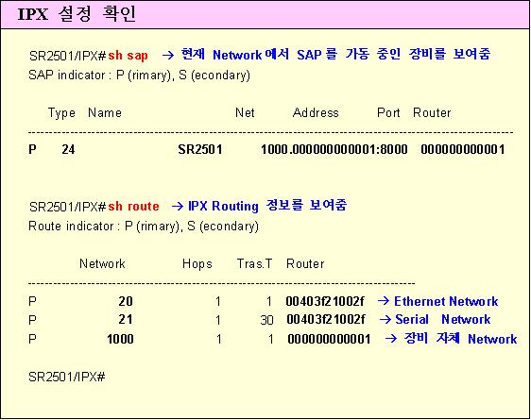Click the 'Name' column header
The height and width of the screenshot is (420, 531).
pyautogui.click(x=105, y=113)
